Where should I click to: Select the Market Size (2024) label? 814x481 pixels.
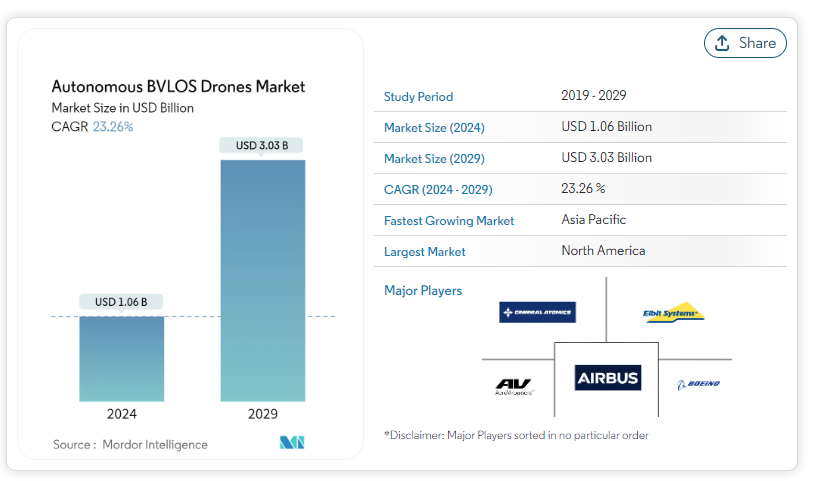coord(433,128)
